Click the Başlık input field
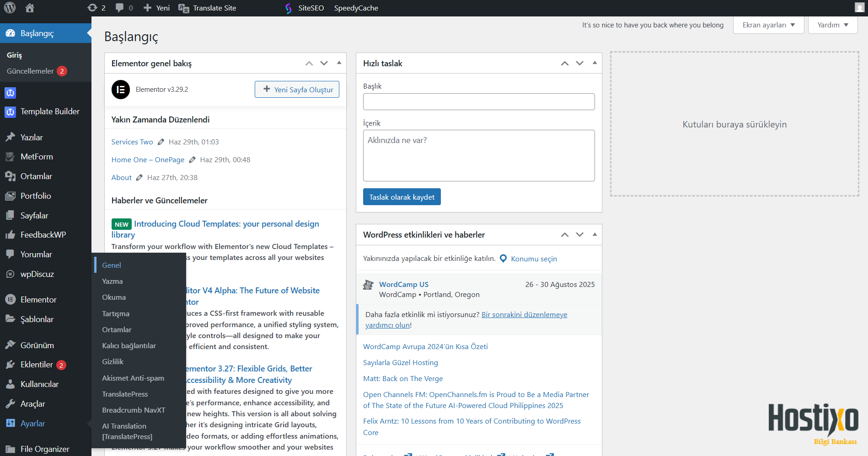This screenshot has height=456, width=868. pos(479,101)
